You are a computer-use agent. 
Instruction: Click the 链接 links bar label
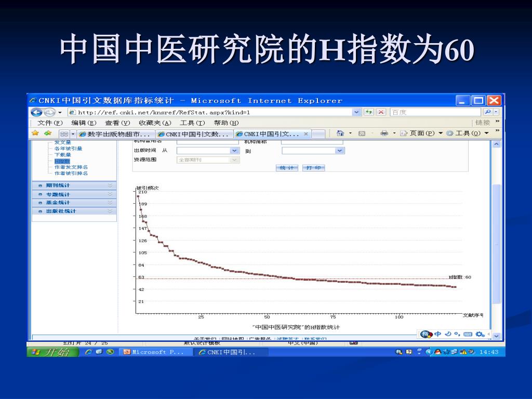[483, 123]
